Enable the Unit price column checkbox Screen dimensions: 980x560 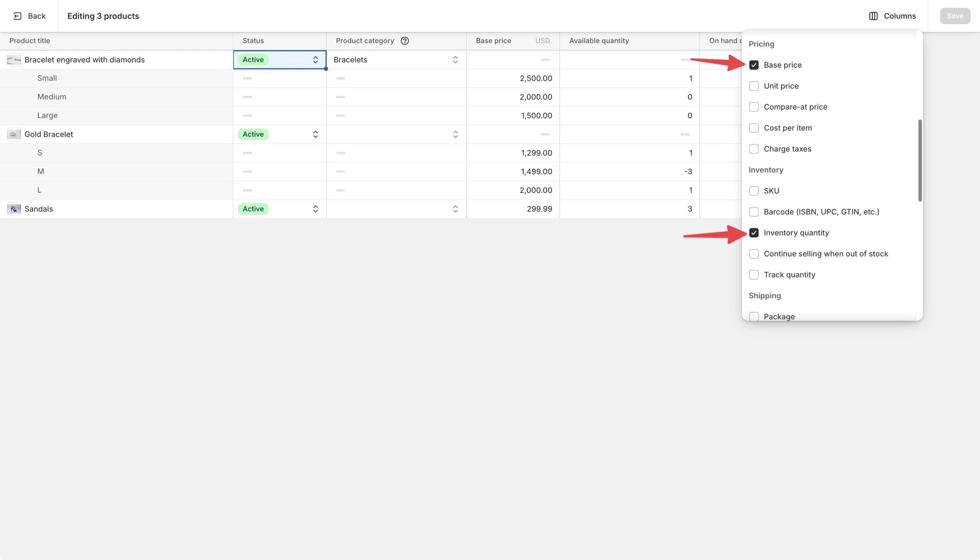[754, 86]
